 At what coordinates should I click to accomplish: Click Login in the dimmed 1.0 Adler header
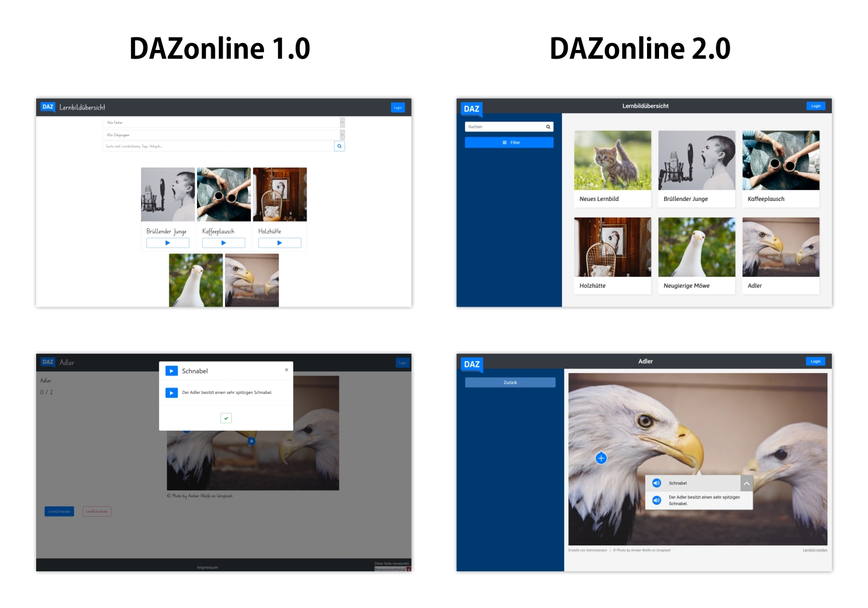click(402, 363)
